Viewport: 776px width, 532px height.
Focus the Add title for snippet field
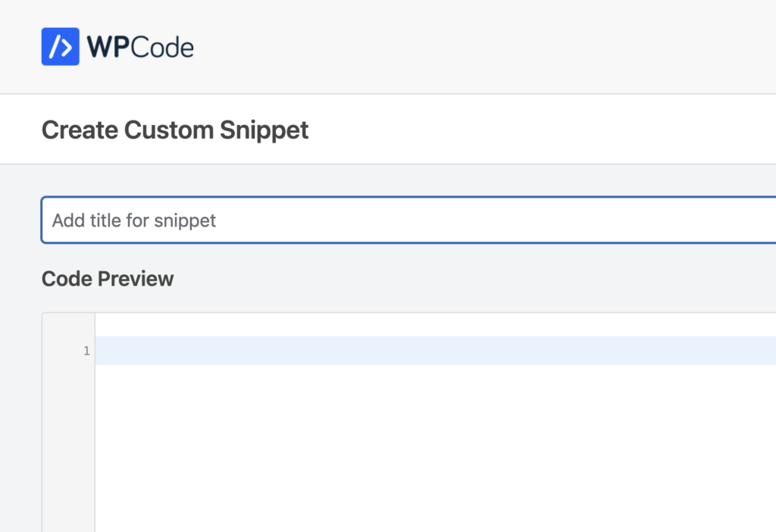click(408, 220)
